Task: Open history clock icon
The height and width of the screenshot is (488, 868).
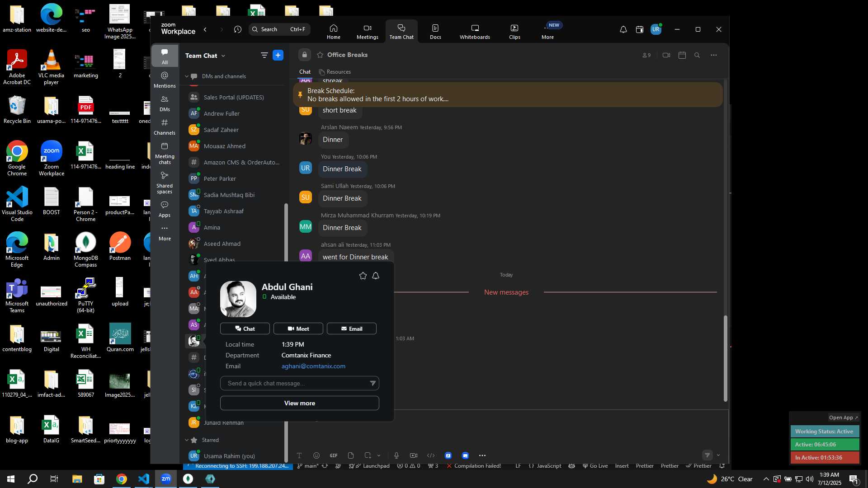Action: click(238, 29)
